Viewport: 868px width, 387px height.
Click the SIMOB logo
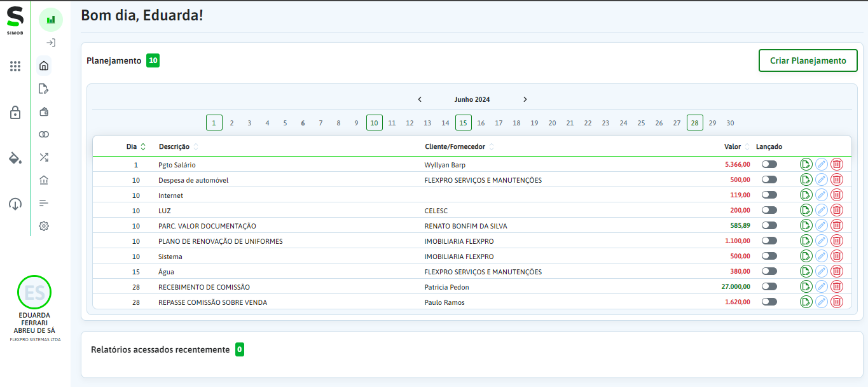15,20
